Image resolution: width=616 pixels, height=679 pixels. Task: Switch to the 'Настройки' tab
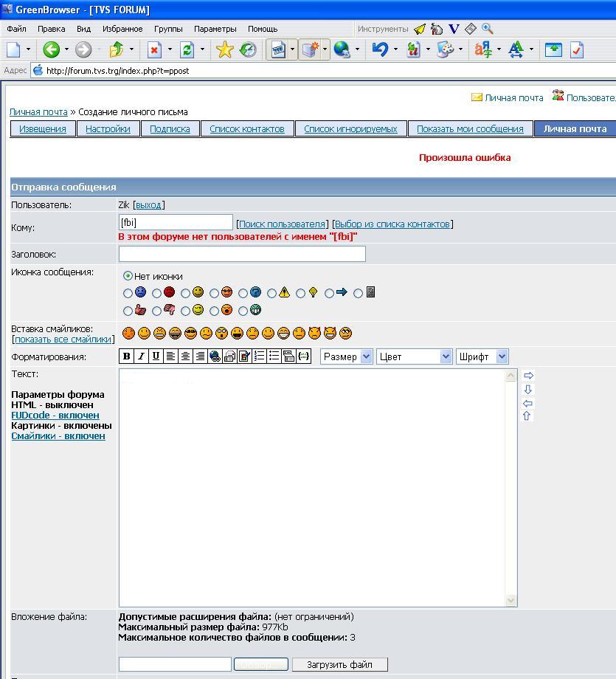(108, 128)
